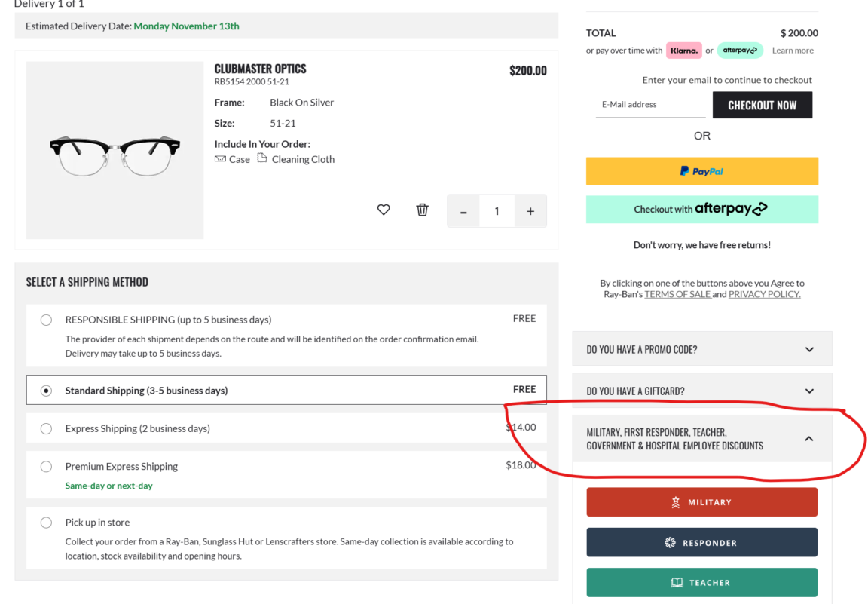Collapse the military and responder discounts section
This screenshot has height=604, width=868.
808,439
